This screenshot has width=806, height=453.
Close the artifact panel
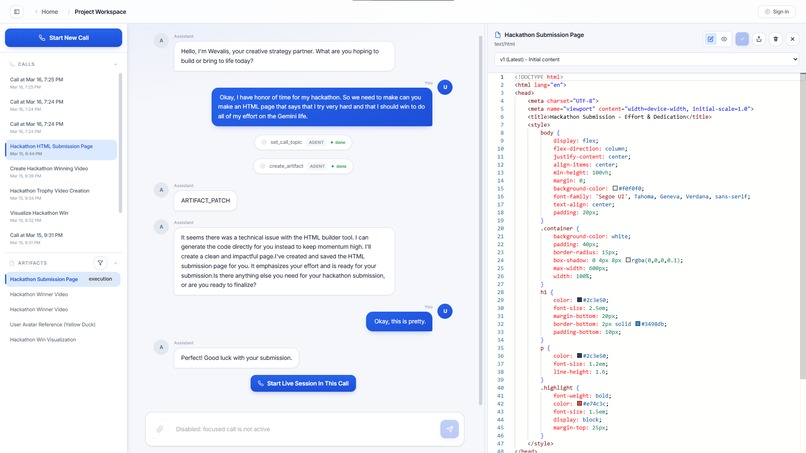793,39
